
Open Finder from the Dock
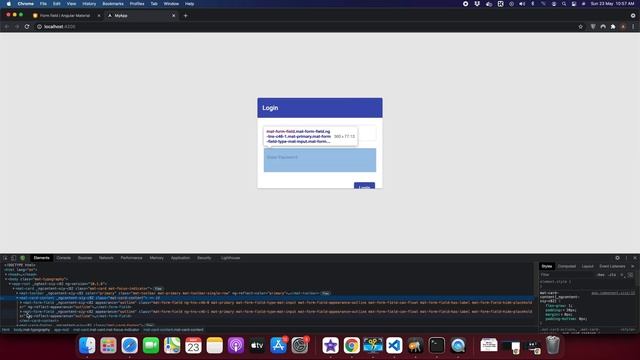[87, 346]
